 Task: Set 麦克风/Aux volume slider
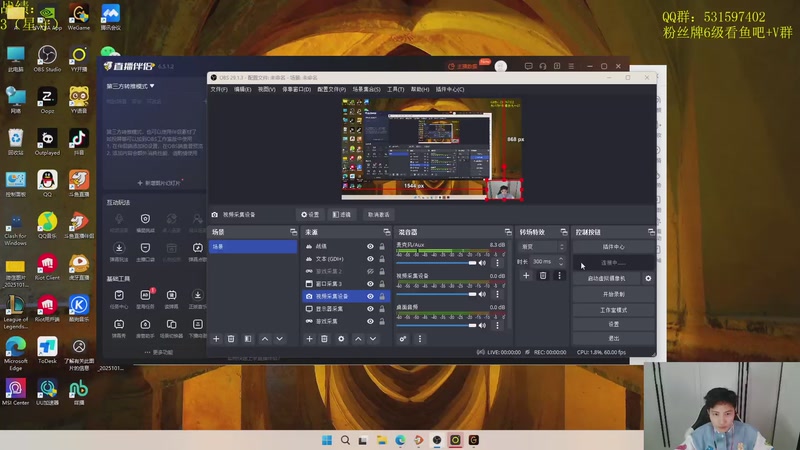pos(436,263)
